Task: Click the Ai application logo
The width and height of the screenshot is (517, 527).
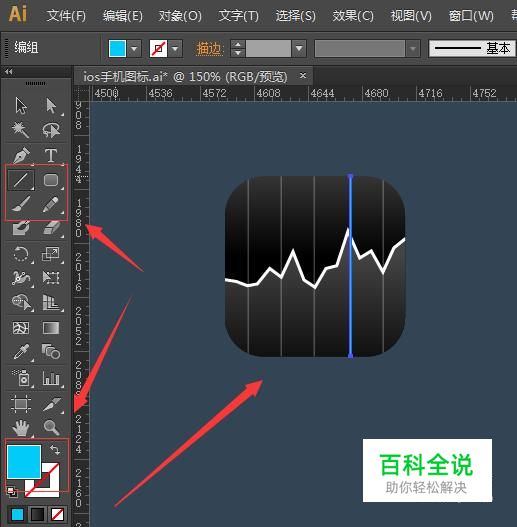Action: click(17, 14)
